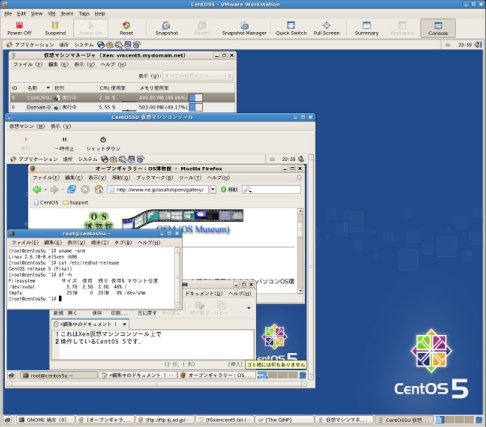
Task: Click the volume icon on the inner guest panel
Action: coord(301,159)
